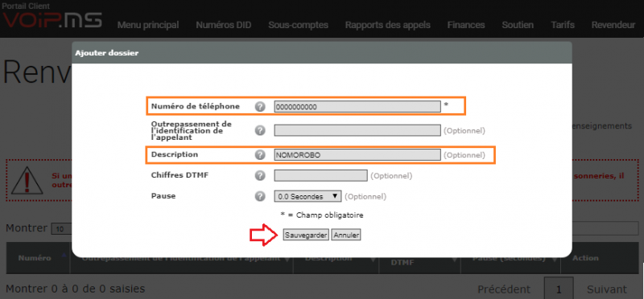Click the Sauvegarder button
Screen dimensions: 644x299
pyautogui.click(x=306, y=235)
